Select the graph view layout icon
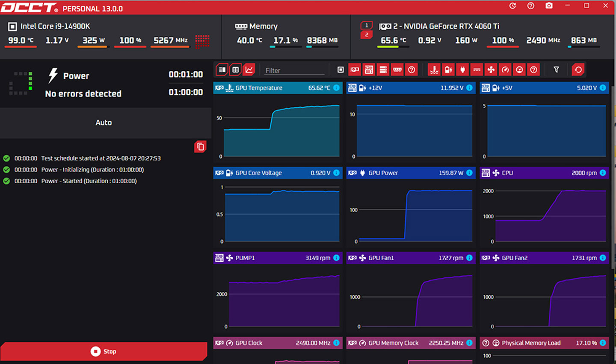 pyautogui.click(x=249, y=70)
